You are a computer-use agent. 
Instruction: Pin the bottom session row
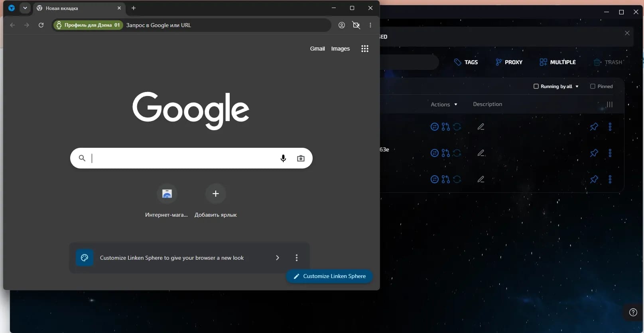(594, 179)
